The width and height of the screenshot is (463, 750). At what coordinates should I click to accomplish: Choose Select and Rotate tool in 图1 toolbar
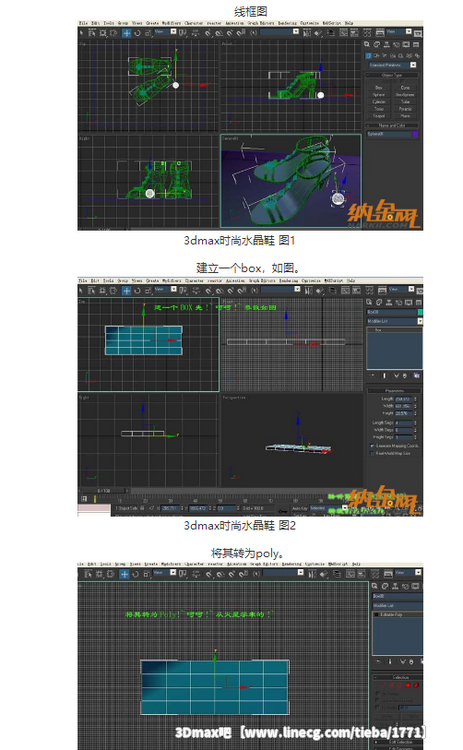click(137, 33)
